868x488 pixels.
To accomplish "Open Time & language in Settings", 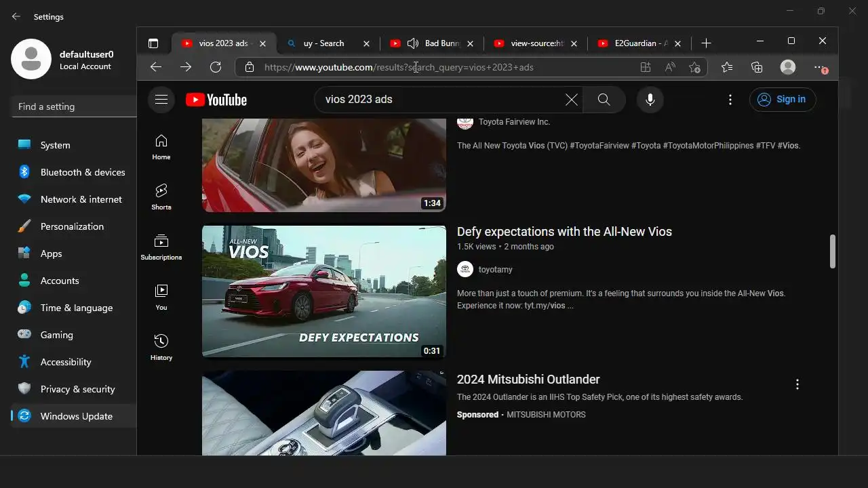I will (x=74, y=308).
